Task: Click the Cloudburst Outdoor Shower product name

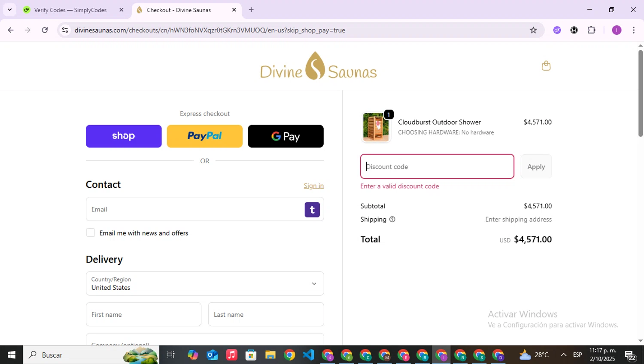Action: point(439,122)
